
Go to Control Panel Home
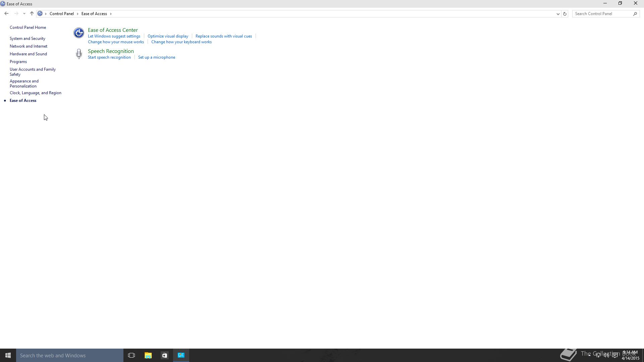click(x=28, y=27)
